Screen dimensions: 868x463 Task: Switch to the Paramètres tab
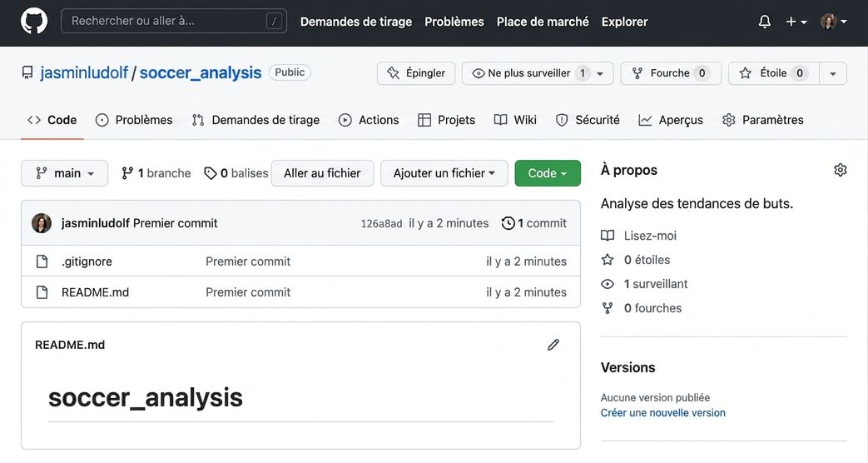tap(763, 120)
